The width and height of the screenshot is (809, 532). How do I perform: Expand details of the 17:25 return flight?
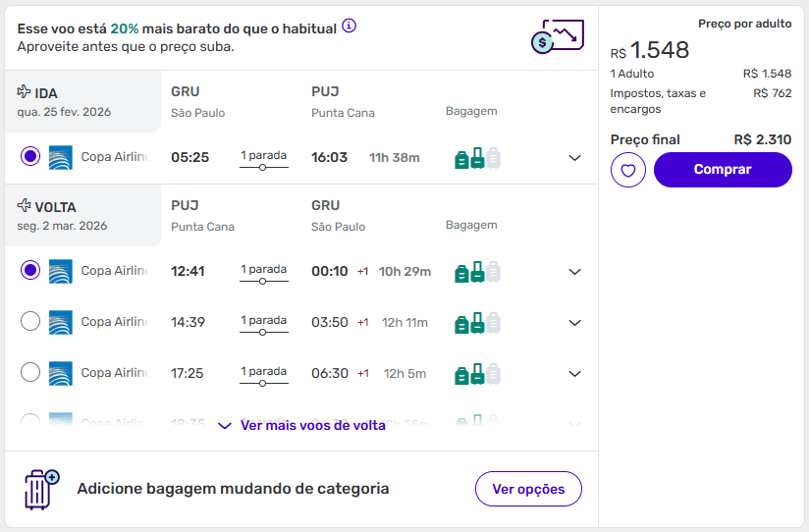coord(575,374)
